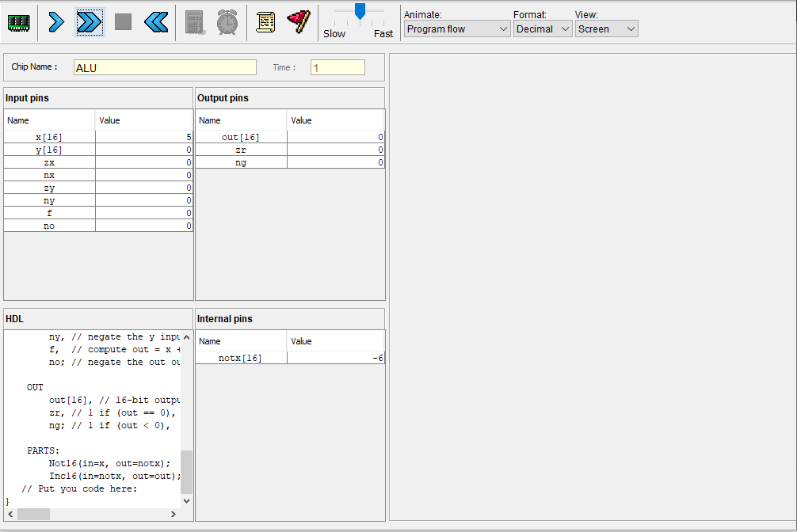The image size is (797, 532).
Task: Click the Slow/Fast speed slider handle
Action: 360,11
